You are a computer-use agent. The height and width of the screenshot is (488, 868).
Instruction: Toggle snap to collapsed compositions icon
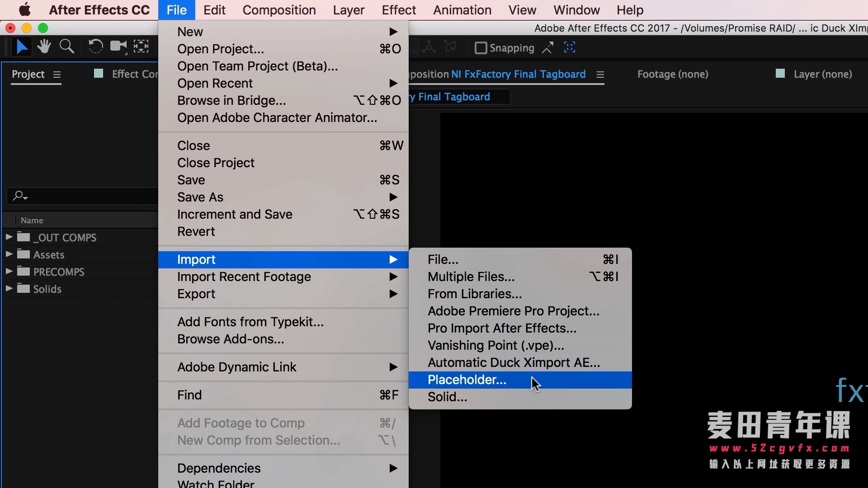tap(570, 47)
